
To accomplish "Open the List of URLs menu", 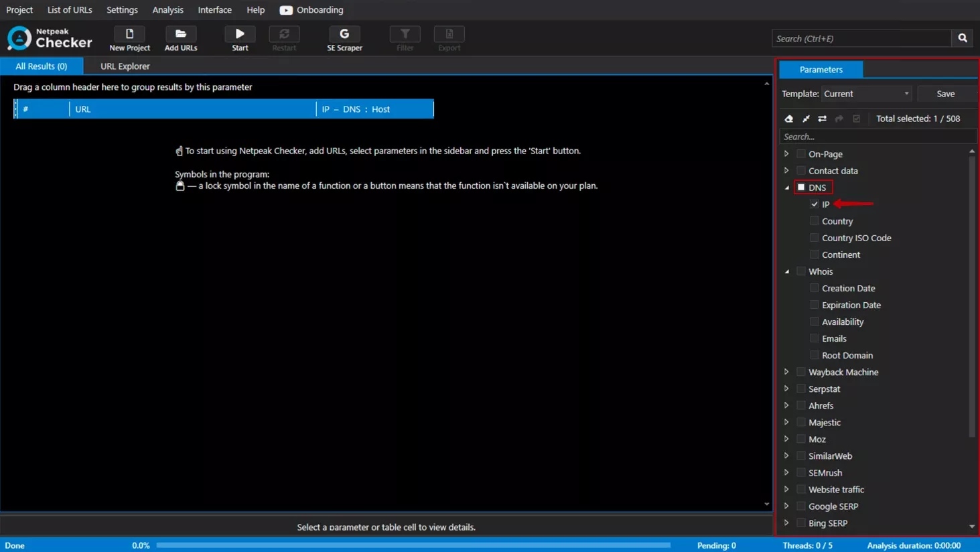I will (70, 10).
